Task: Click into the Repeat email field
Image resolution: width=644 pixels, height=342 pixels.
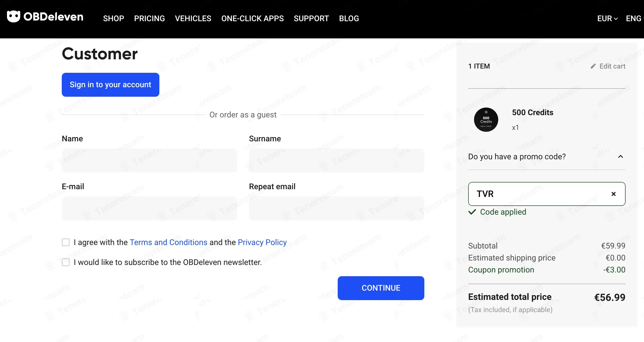Action: (x=336, y=208)
